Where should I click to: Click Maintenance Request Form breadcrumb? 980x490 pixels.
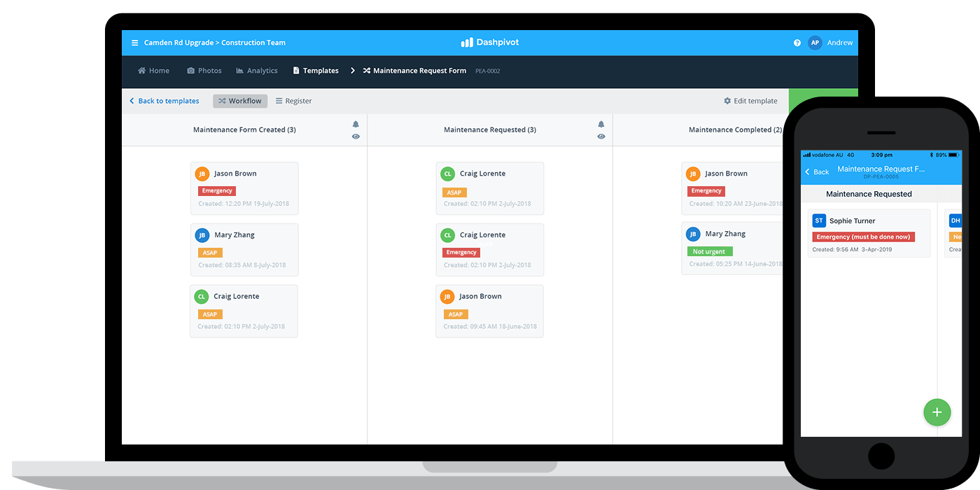[x=414, y=71]
